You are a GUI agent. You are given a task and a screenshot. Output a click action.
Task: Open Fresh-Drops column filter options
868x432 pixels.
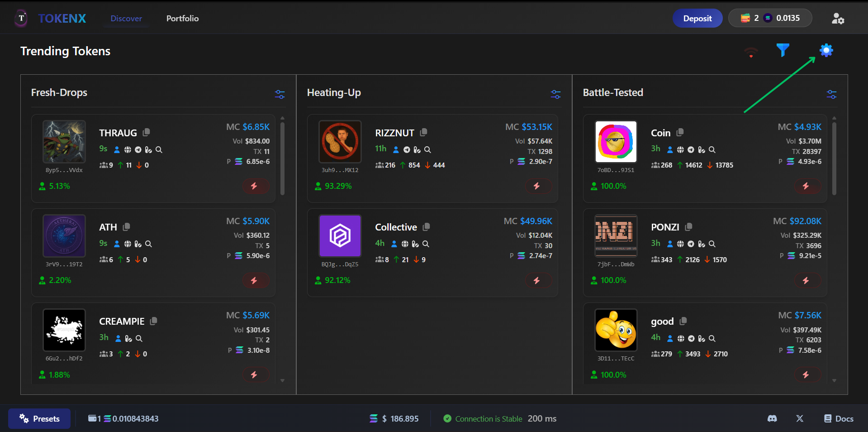pos(280,94)
